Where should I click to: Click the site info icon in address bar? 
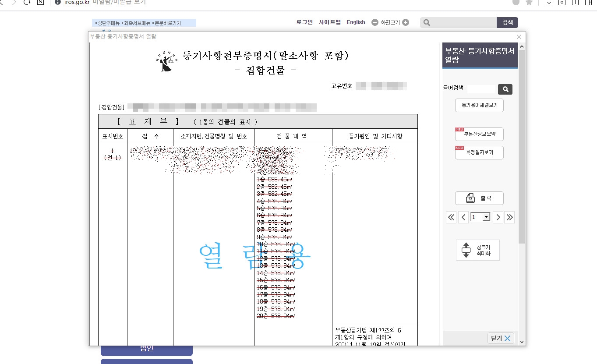pyautogui.click(x=57, y=2)
